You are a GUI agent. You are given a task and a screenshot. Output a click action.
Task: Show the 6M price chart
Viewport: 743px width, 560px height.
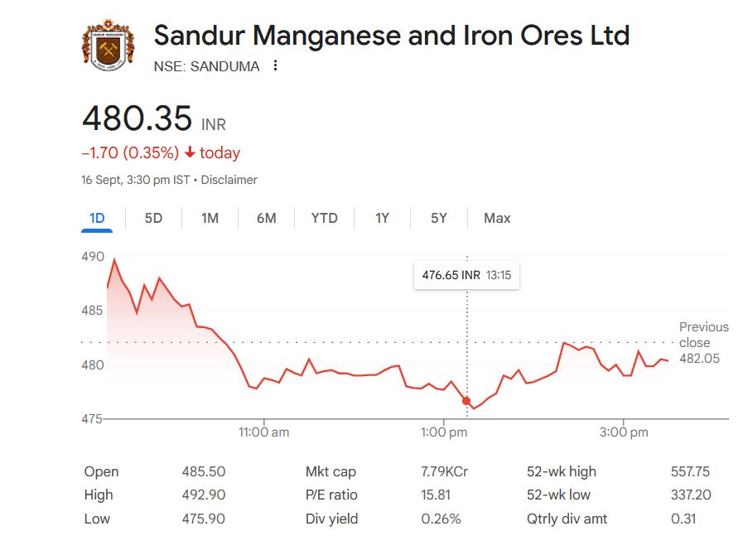266,218
